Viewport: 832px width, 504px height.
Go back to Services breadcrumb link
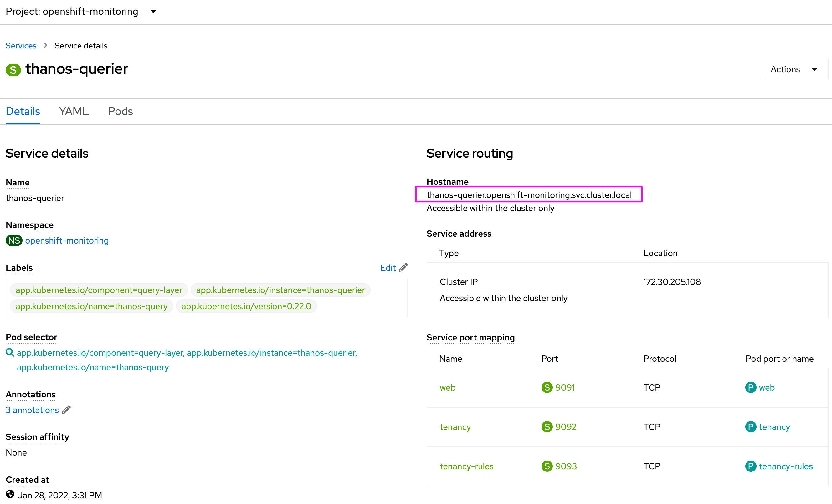(x=21, y=46)
